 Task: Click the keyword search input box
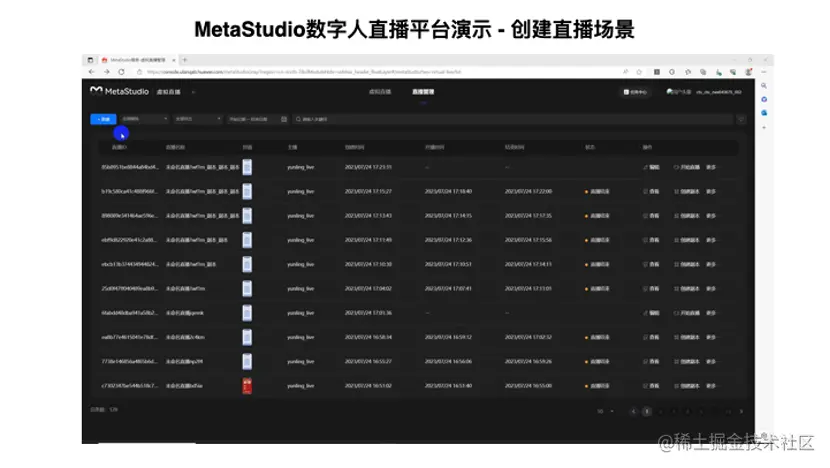click(512, 119)
